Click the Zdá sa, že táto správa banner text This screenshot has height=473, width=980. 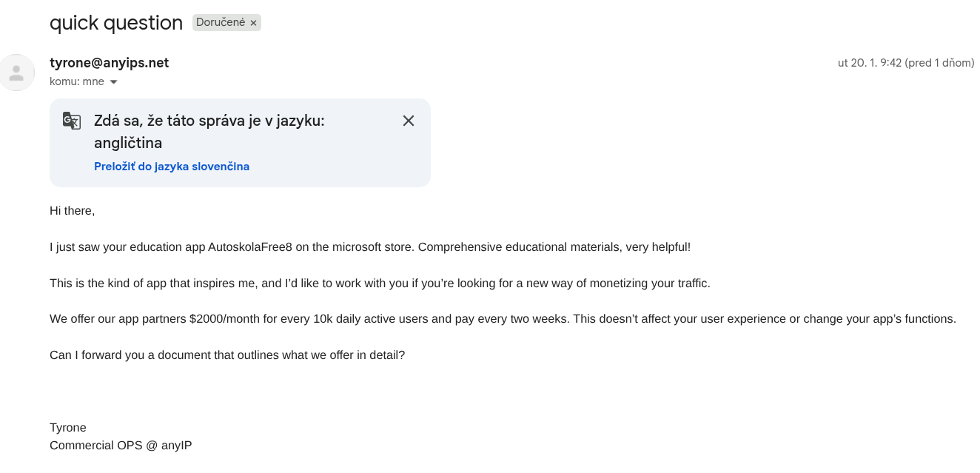[209, 121]
